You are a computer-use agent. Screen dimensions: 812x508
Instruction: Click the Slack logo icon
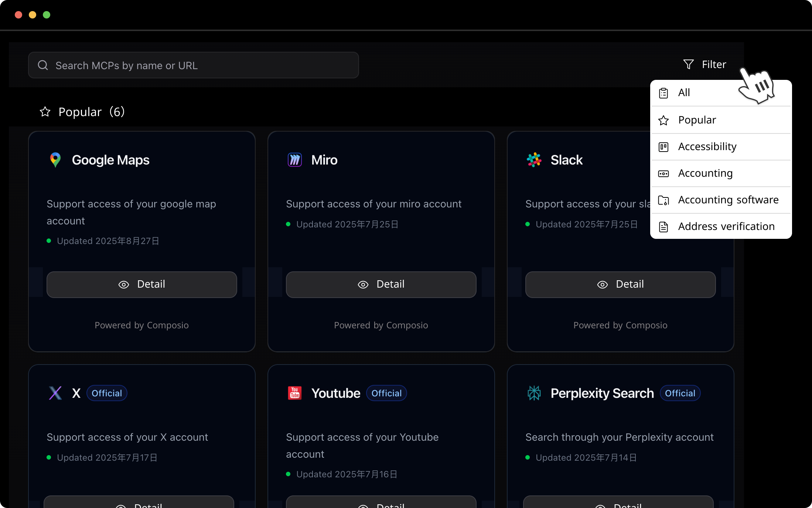tap(534, 160)
